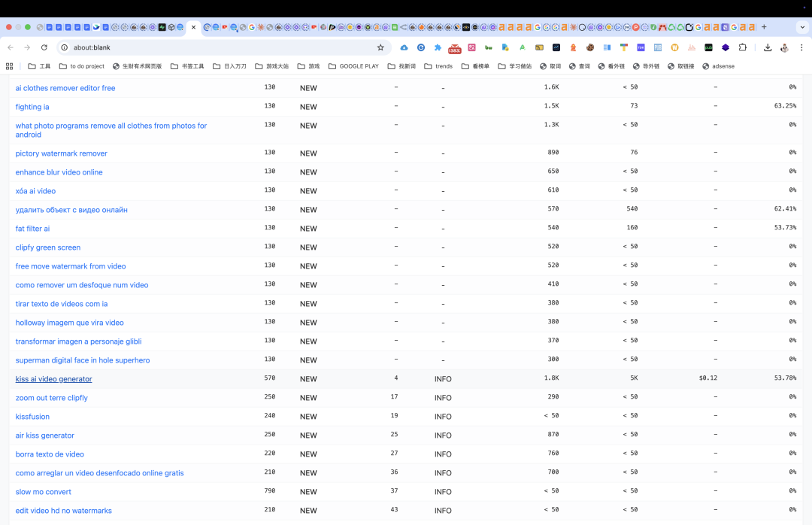Open the GOOGLE PLAY bookmarks folder
This screenshot has height=525, width=812.
tap(353, 66)
